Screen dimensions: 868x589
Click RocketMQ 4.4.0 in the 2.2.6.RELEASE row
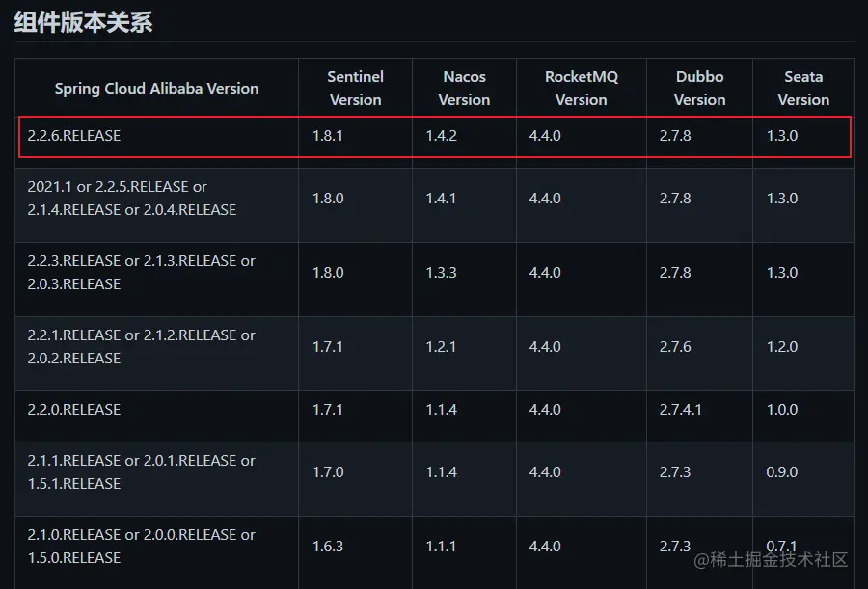coord(545,136)
